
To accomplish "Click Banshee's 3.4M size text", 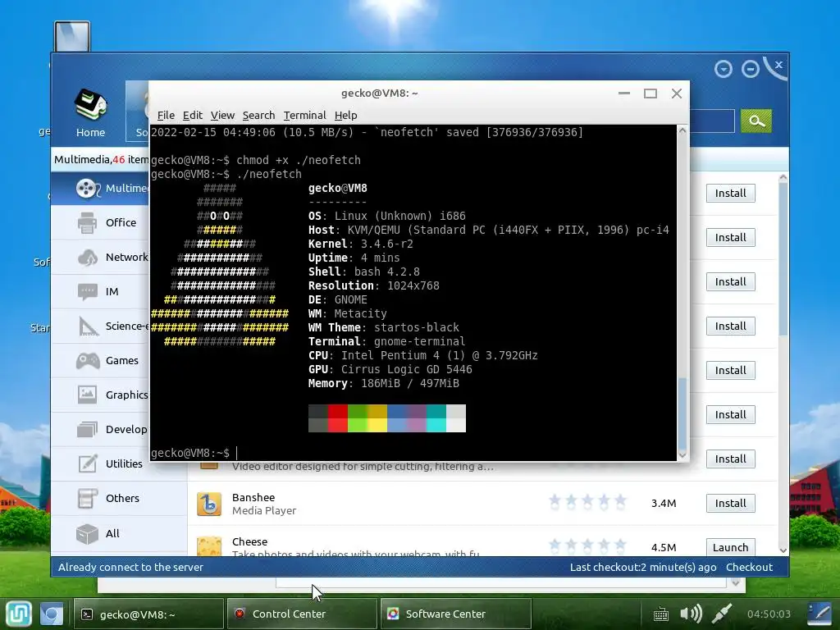I will click(x=664, y=503).
